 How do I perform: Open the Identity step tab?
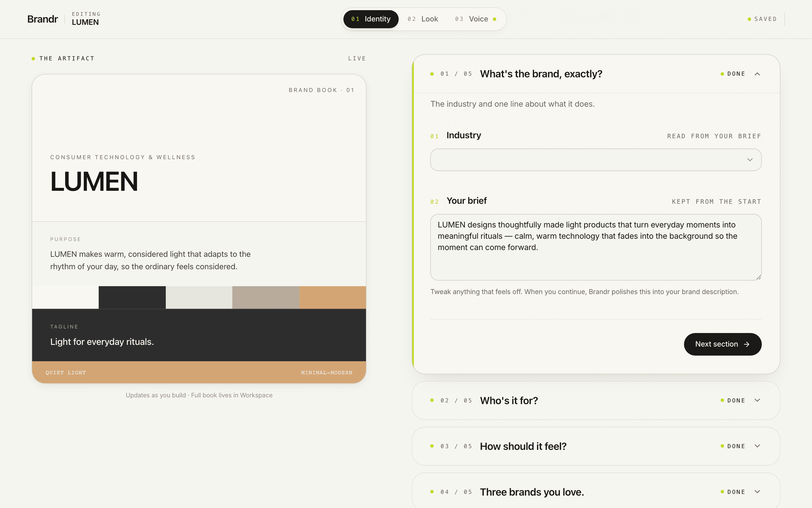coord(370,19)
